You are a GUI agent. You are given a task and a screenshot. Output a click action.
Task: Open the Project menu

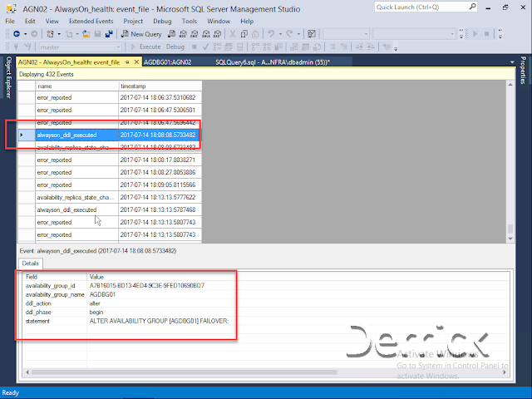[133, 21]
